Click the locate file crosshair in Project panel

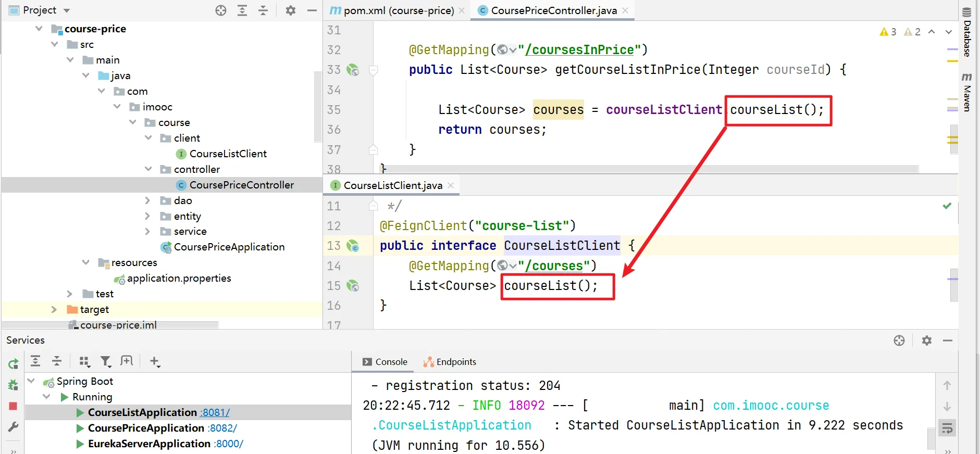221,10
